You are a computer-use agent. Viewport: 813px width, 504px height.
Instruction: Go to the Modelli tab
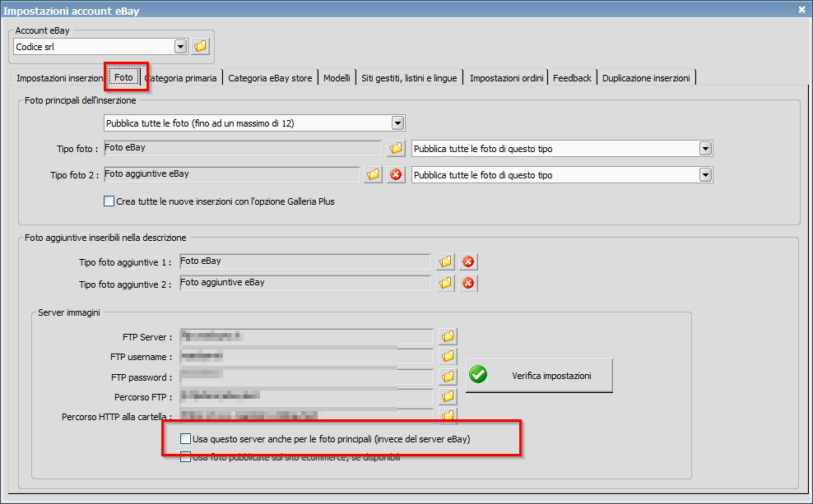337,78
